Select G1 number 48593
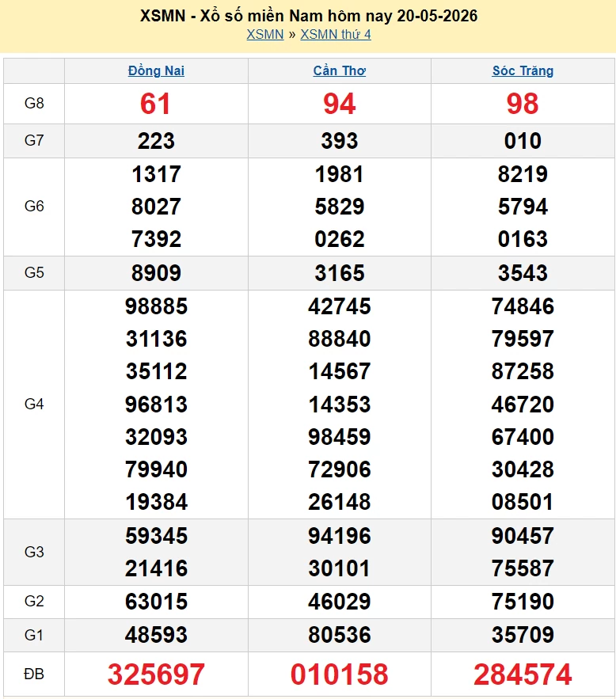The width and height of the screenshot is (616, 699). 157,635
